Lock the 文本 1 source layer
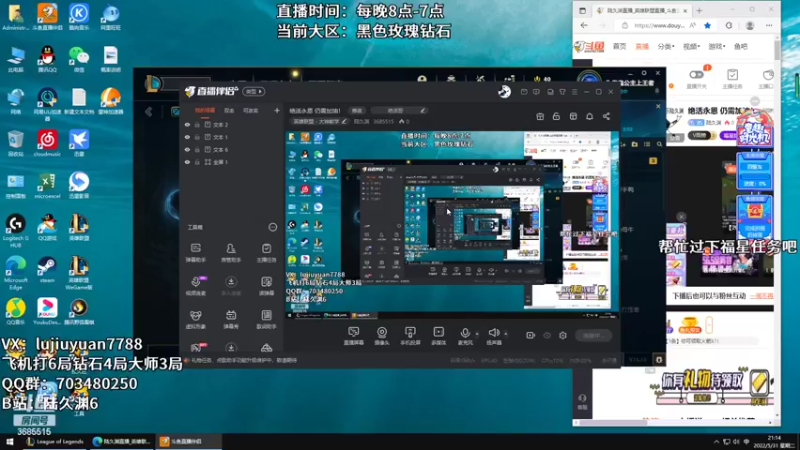 point(197,137)
